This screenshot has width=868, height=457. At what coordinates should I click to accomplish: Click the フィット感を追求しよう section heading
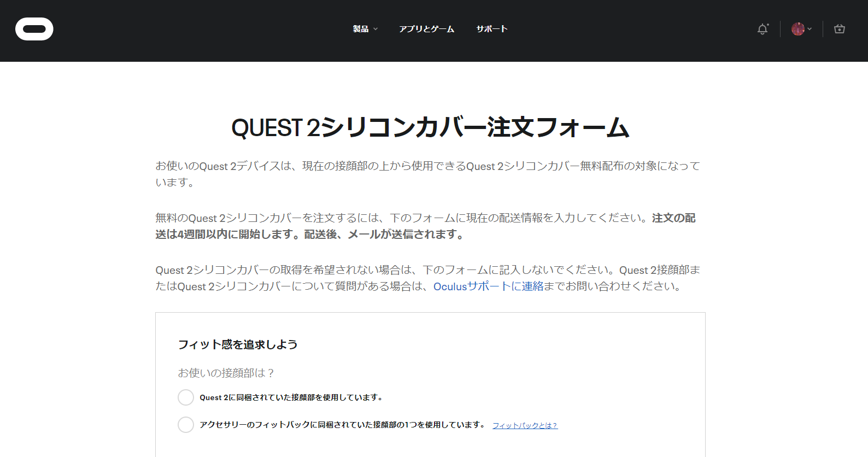(x=238, y=344)
